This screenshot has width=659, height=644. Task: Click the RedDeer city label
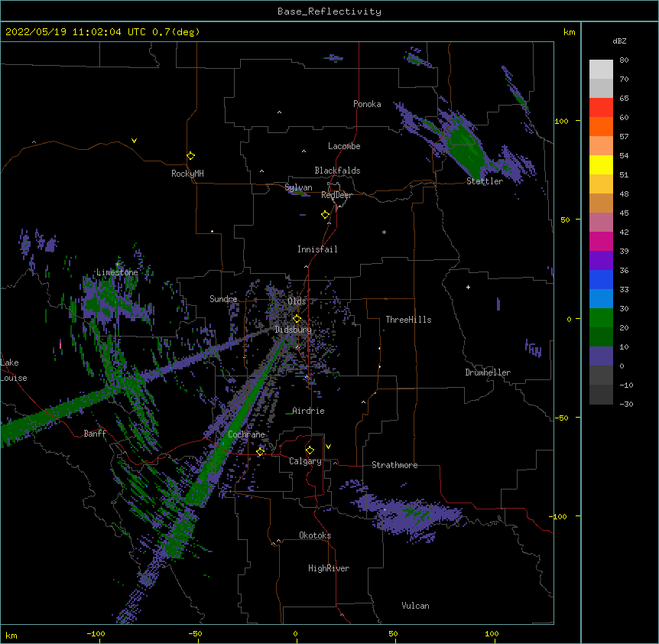(x=336, y=195)
